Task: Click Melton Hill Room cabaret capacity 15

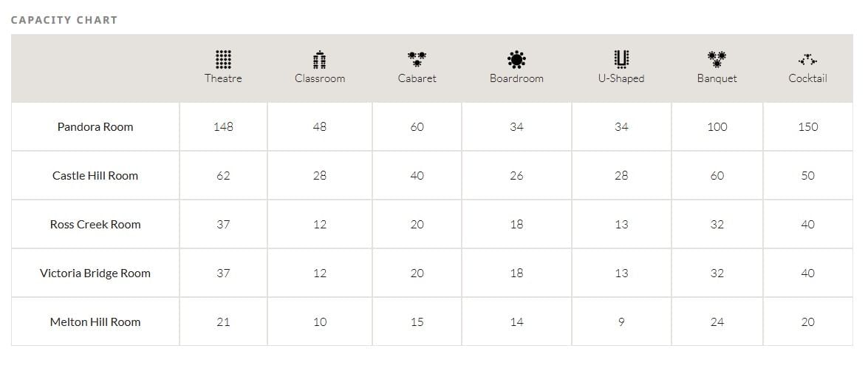Action: coord(417,322)
